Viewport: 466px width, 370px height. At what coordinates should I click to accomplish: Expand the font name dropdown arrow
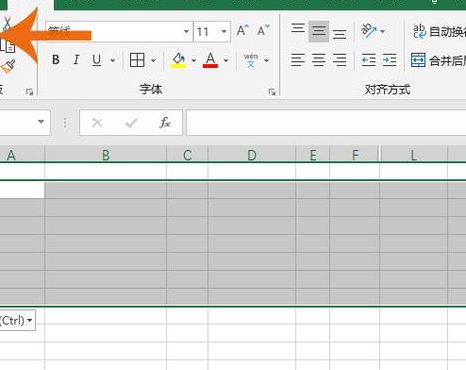(186, 32)
